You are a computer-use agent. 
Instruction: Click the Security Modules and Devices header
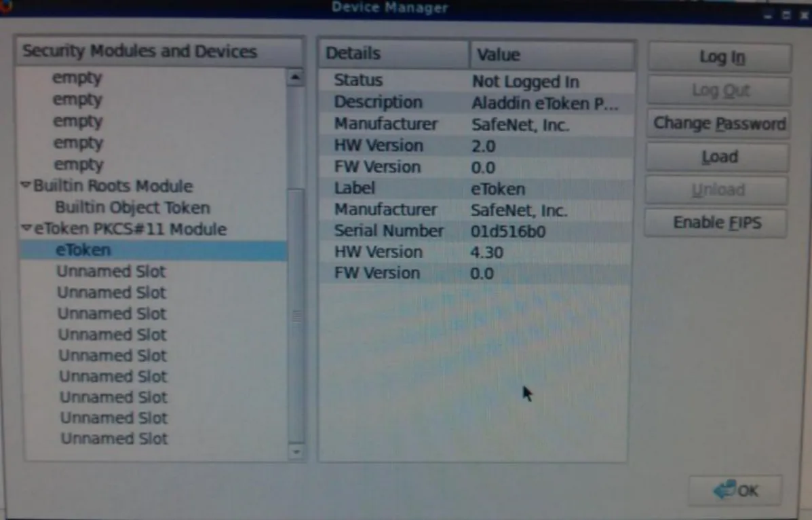coord(159,52)
